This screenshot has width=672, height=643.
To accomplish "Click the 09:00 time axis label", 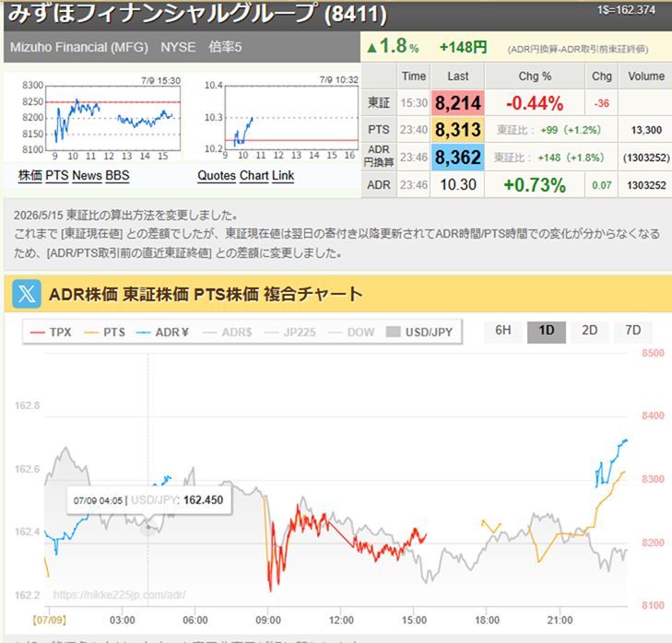I will 268,620.
